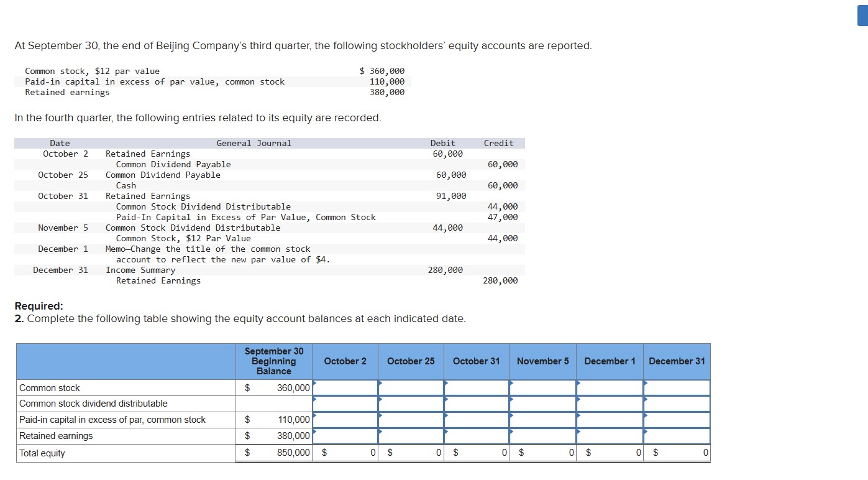The image size is (868, 480).
Task: Select dividend distributable cell under October 25
Action: tap(411, 404)
